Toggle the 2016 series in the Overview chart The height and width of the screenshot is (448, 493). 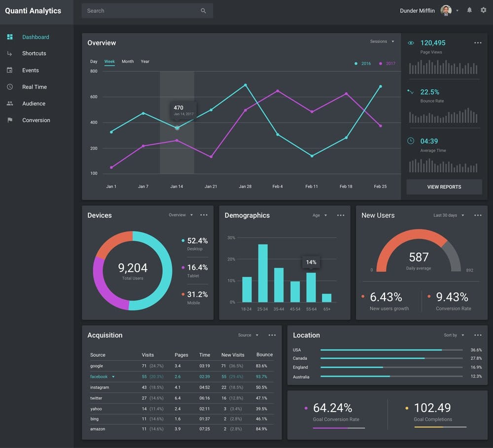(x=362, y=64)
